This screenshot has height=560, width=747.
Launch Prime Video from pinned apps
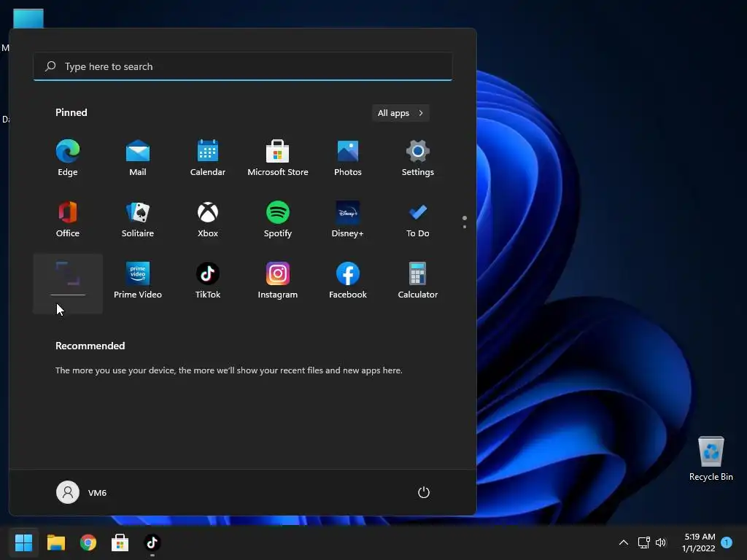click(x=138, y=281)
